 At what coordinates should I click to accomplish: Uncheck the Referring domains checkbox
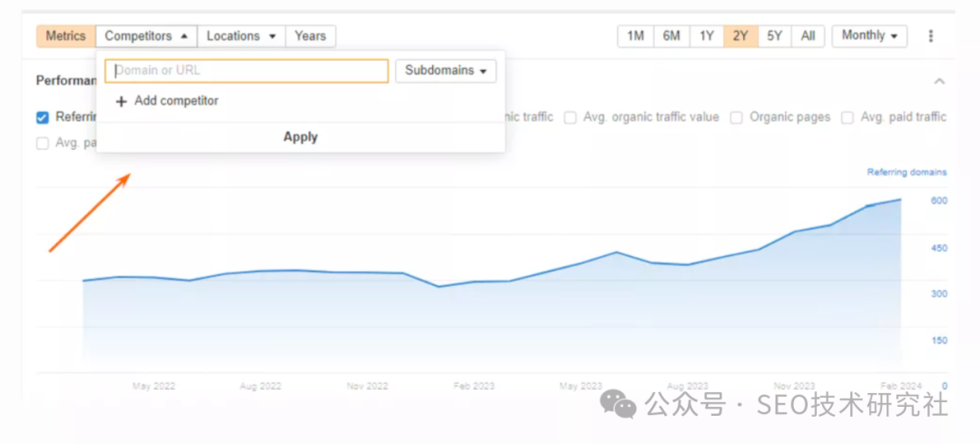43,117
